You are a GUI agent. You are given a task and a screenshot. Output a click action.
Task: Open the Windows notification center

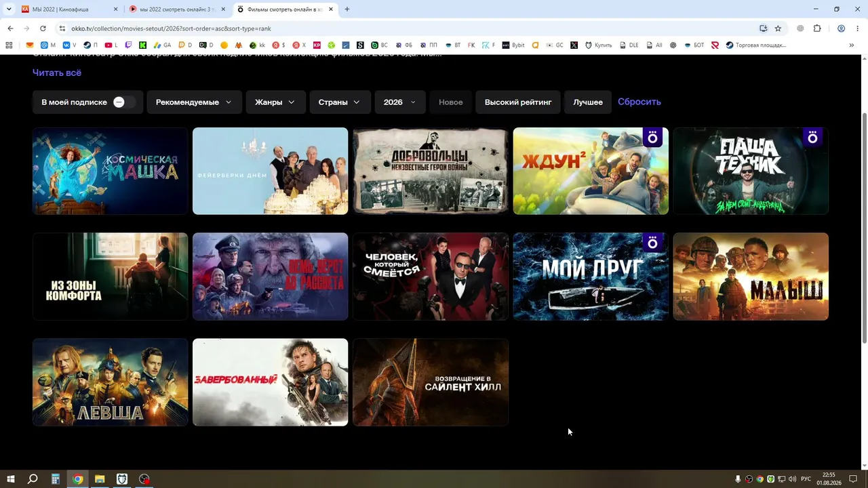click(x=854, y=479)
